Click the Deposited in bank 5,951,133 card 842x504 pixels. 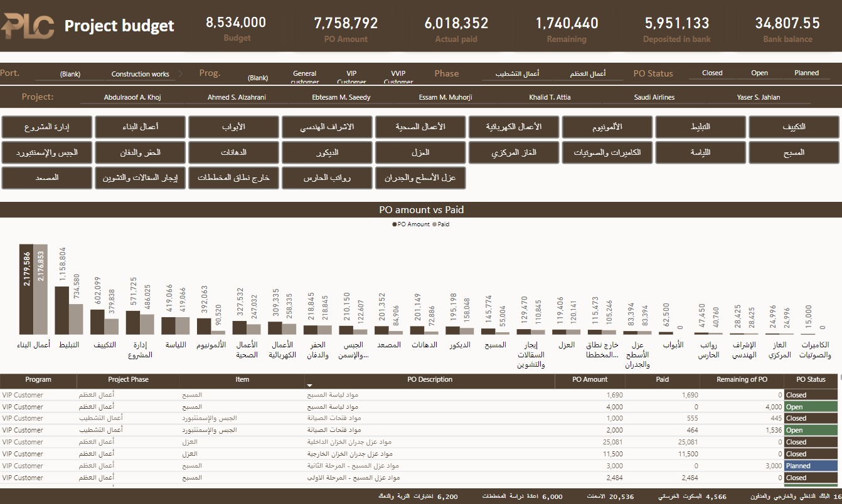[x=677, y=29]
